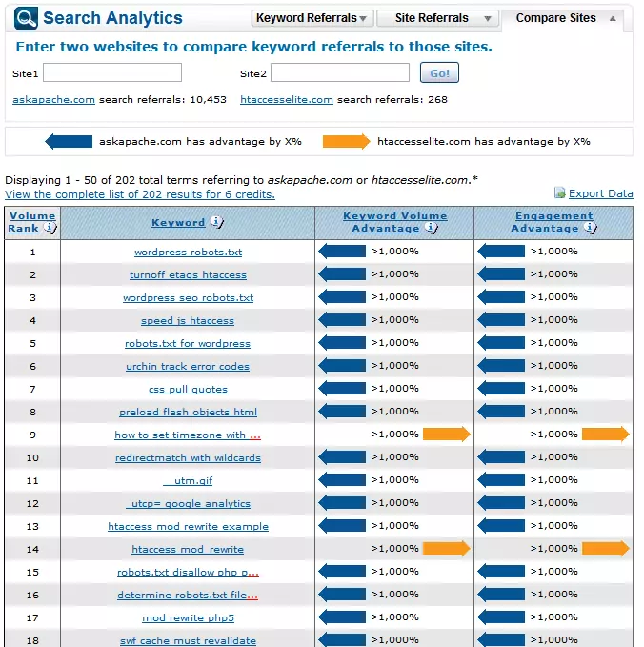The image size is (644, 647).
Task: Click info icon next to Volume Rank
Action: [x=50, y=229]
